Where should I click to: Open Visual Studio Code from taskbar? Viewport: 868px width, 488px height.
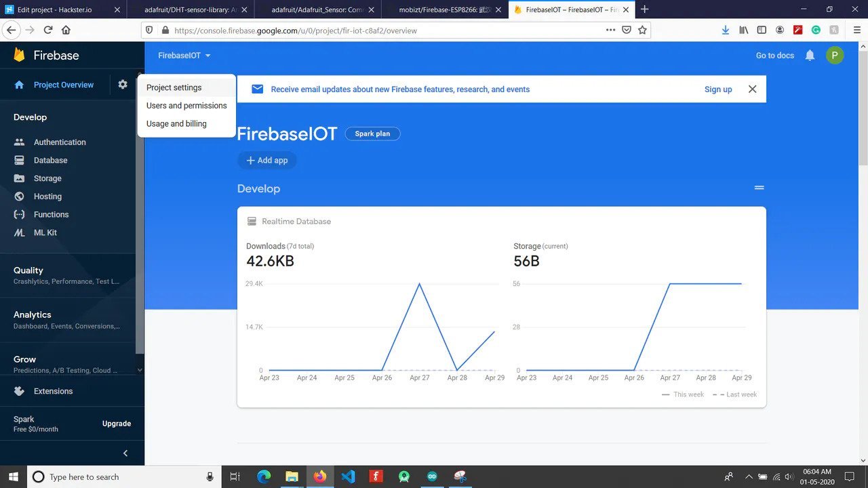point(348,476)
